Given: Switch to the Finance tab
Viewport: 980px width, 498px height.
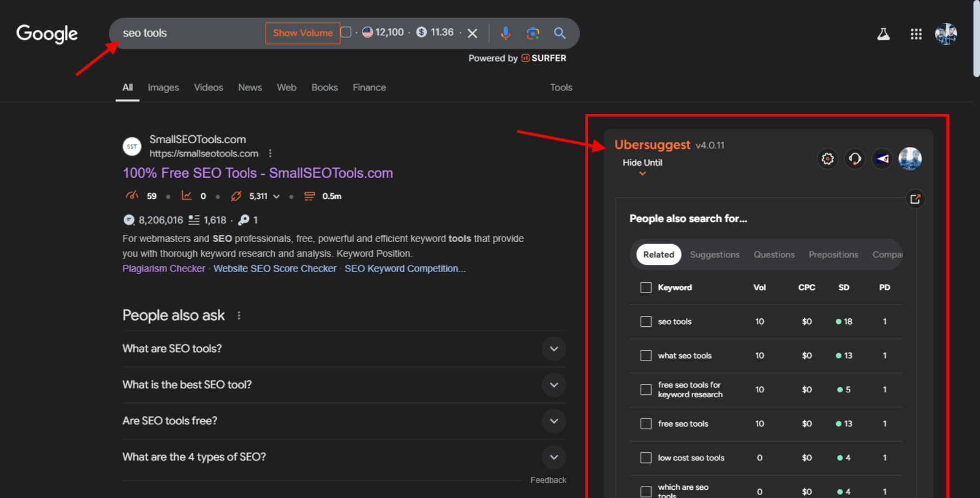Looking at the screenshot, I should coord(369,87).
